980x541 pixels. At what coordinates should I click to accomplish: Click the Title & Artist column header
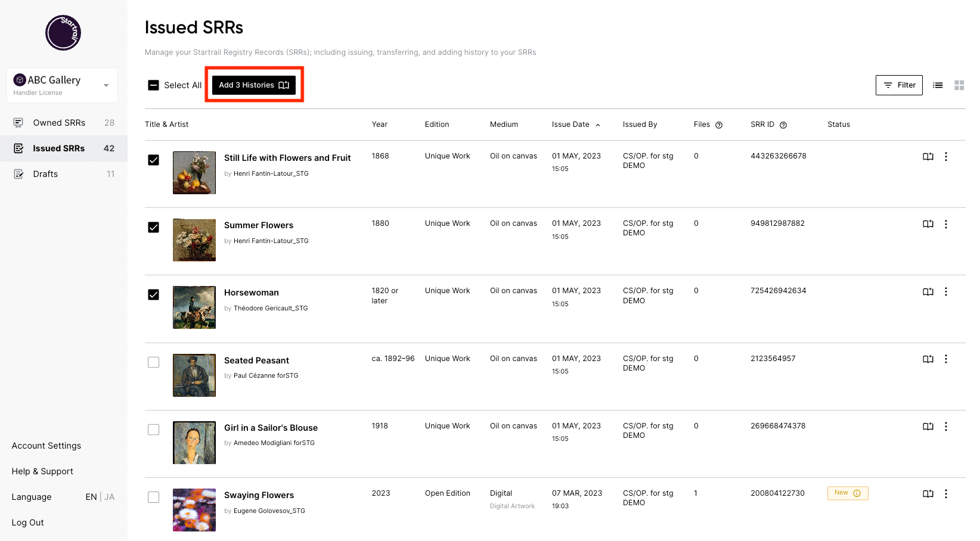[x=166, y=125]
